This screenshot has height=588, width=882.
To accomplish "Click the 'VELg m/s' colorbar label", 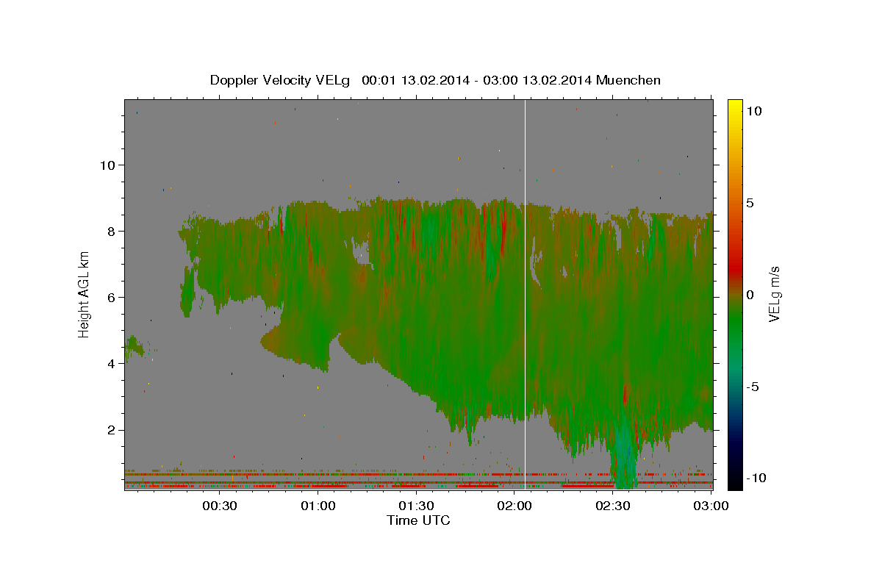I will 774,295.
